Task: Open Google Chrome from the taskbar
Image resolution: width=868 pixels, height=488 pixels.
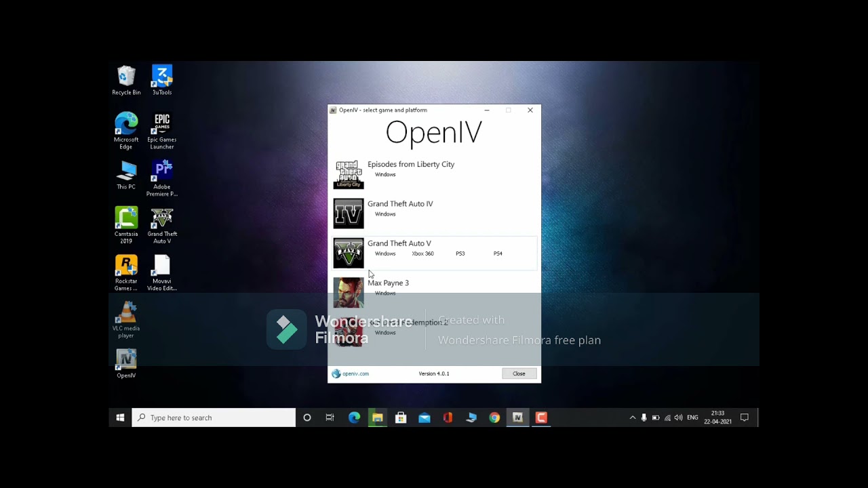Action: tap(494, 418)
